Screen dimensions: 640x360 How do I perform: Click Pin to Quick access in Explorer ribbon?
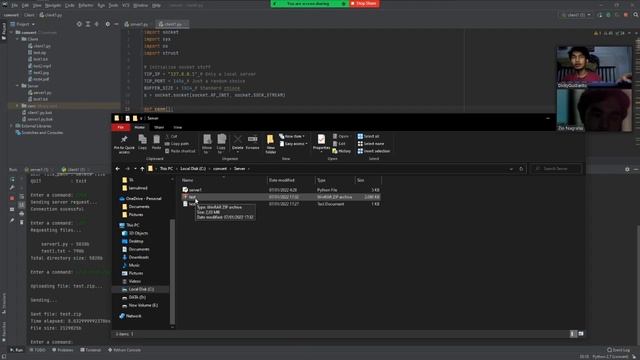(x=124, y=144)
